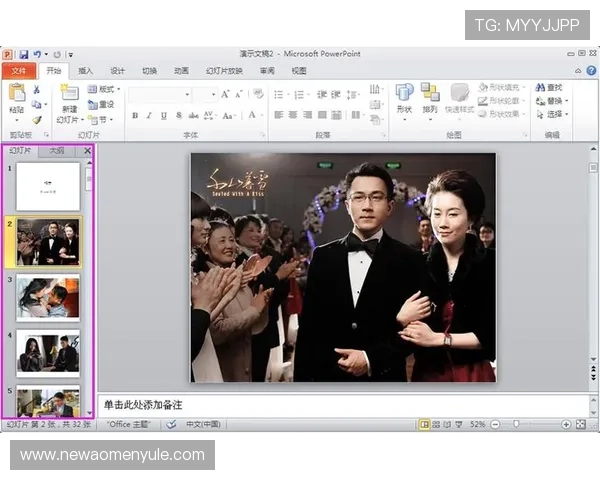Click the Find (查找) button
The height and width of the screenshot is (480, 600).
(549, 88)
